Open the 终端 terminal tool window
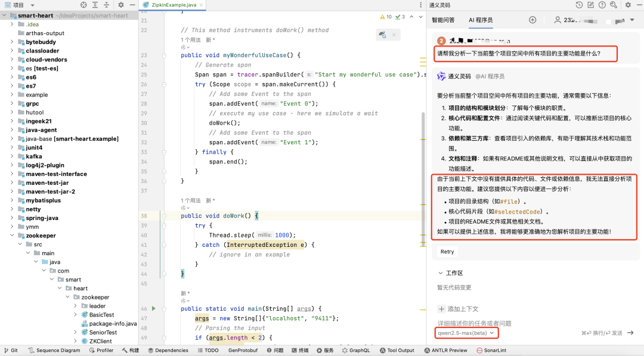The width and height of the screenshot is (644, 356). (x=300, y=350)
